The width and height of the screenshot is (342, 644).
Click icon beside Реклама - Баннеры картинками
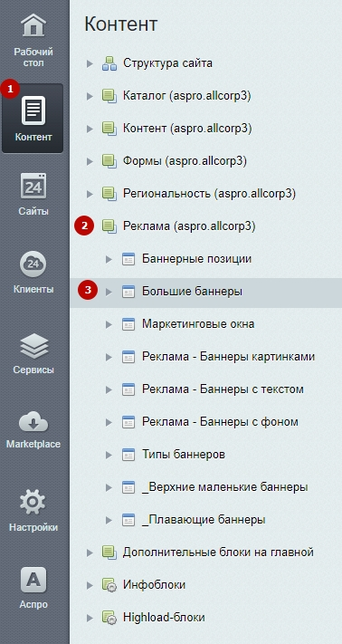pyautogui.click(x=128, y=357)
